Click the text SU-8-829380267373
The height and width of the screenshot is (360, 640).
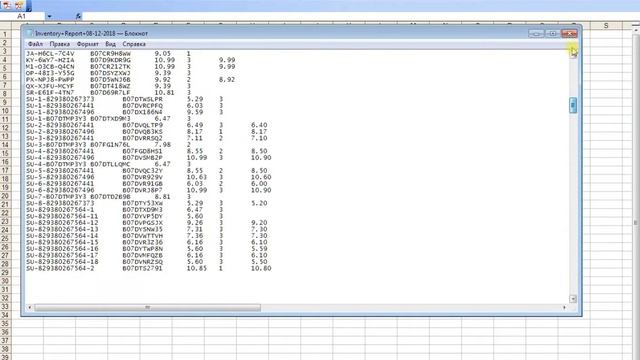60,204
